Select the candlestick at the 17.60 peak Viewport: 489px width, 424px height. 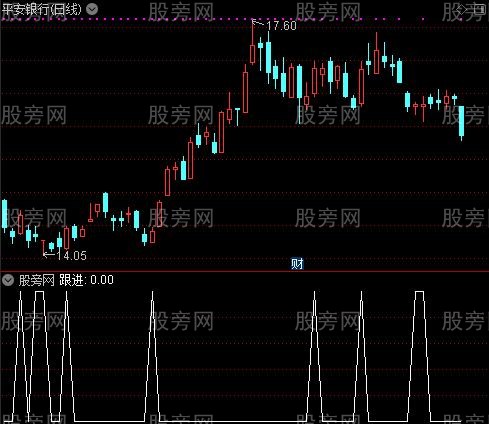[x=253, y=42]
